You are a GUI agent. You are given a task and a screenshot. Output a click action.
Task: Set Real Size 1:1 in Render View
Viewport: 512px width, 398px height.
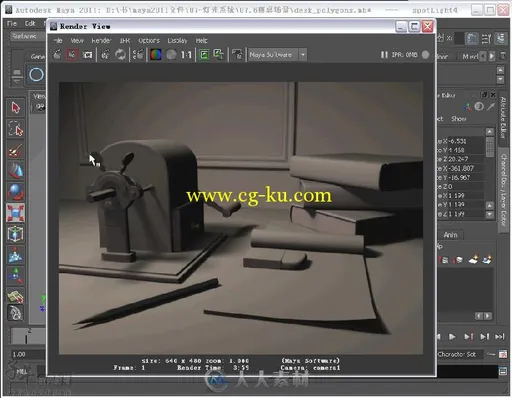coord(186,54)
